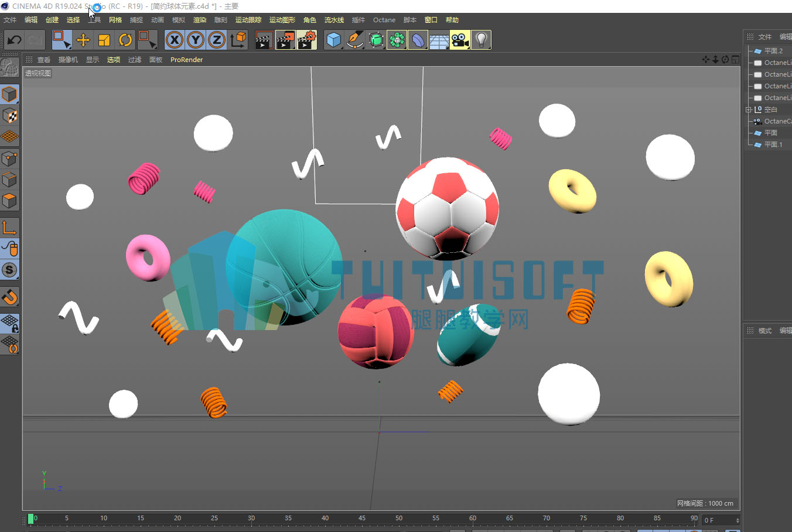Activate Texture mode checkered cube
Image resolution: width=792 pixels, height=532 pixels.
9,116
